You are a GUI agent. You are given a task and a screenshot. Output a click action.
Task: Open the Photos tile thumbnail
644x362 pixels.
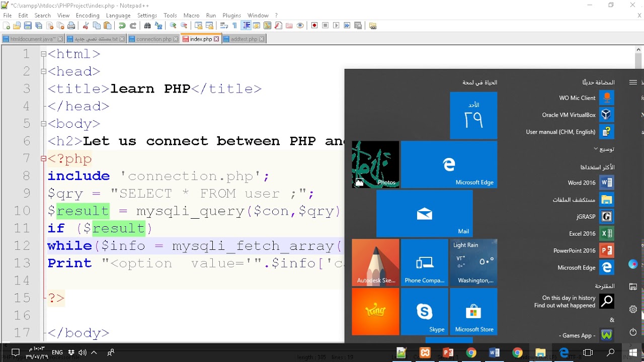[375, 164]
